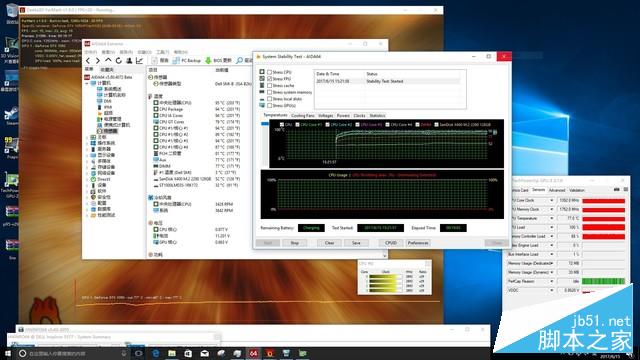
Task: Toggle the CPU Core #2 graph checkbox
Action: click(327, 124)
